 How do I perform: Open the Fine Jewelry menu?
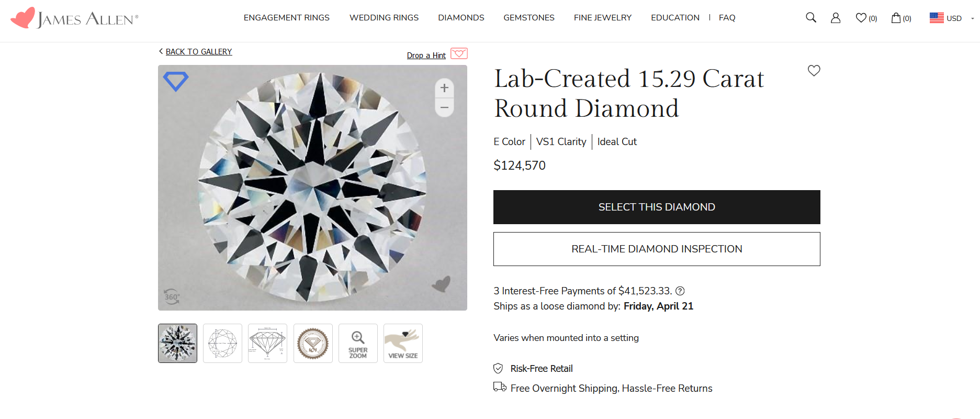point(602,18)
